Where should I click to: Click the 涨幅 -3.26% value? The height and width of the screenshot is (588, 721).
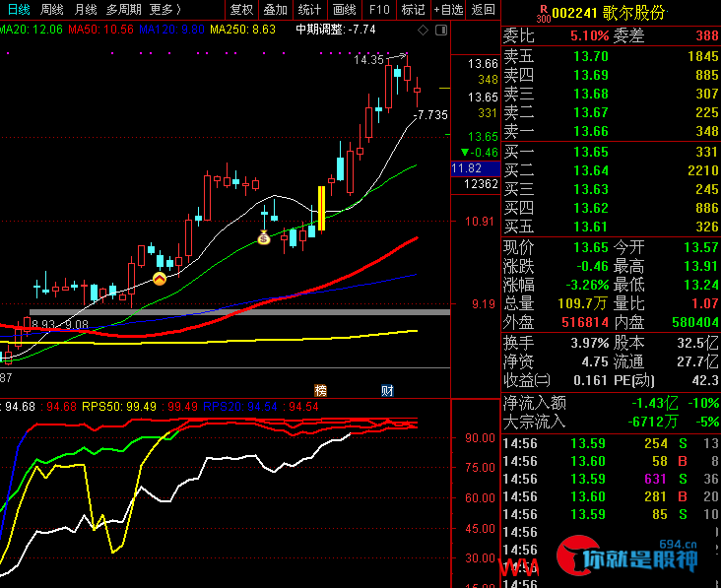point(587,285)
